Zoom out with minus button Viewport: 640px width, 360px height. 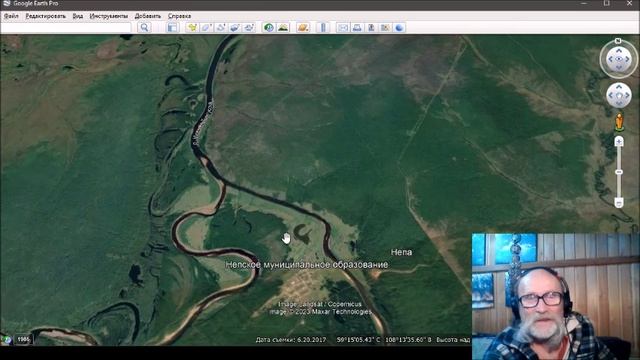tap(619, 202)
